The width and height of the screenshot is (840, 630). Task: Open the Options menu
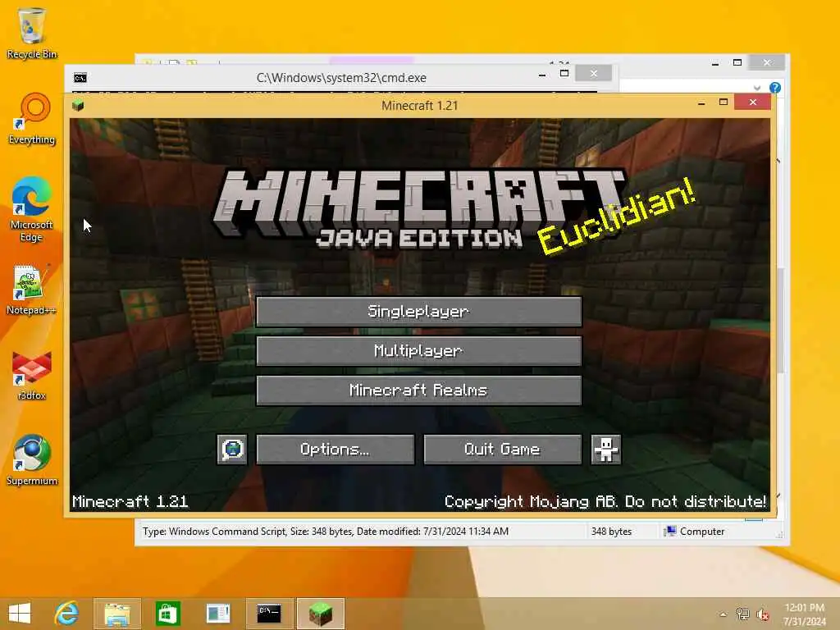[x=336, y=449]
